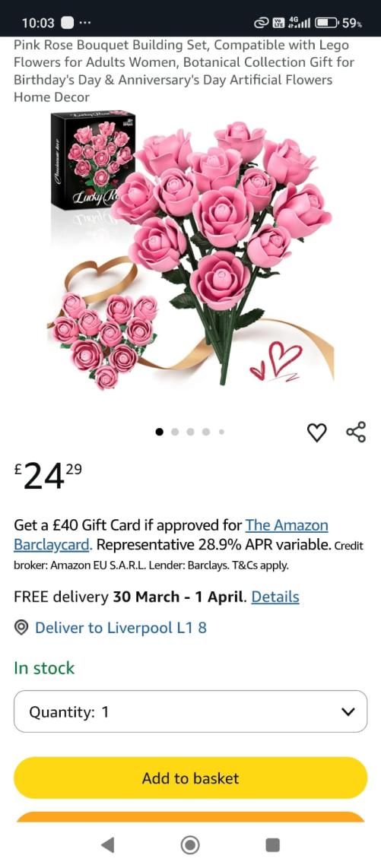Screen dimensions: 381x868
Task: Change Deliver to Liverpool L1 8
Action: coord(121,628)
